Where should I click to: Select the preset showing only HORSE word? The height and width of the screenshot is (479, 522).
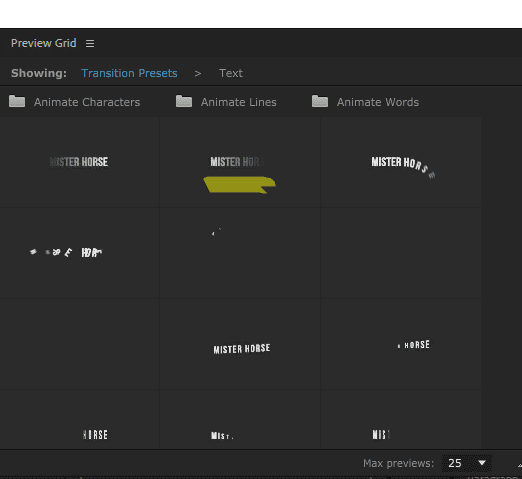pyautogui.click(x=401, y=344)
